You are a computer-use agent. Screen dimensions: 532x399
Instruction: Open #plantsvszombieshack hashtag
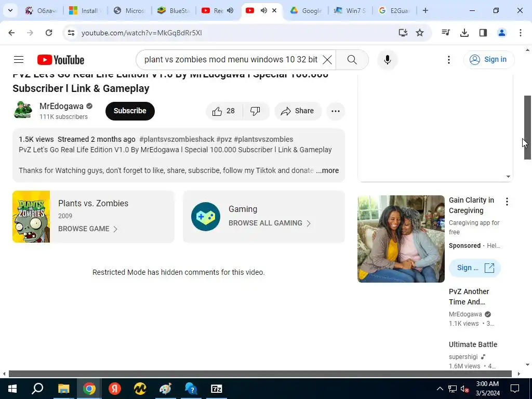coord(177,139)
